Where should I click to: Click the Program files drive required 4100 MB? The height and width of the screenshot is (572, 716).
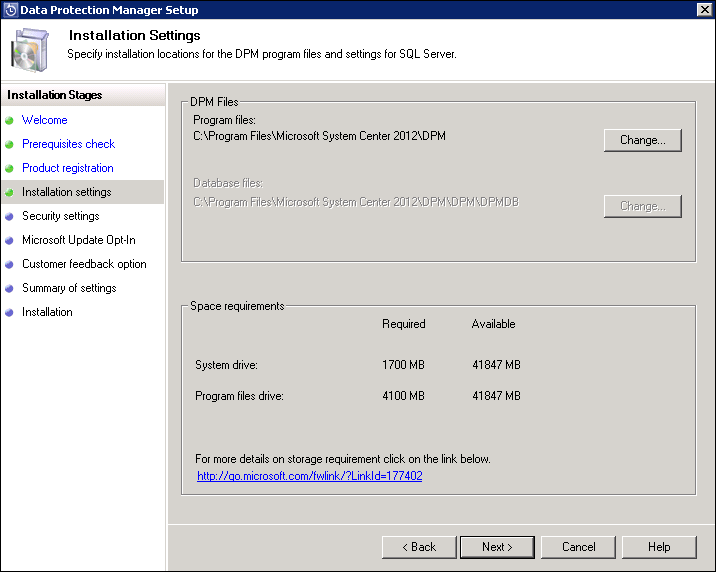tap(403, 396)
